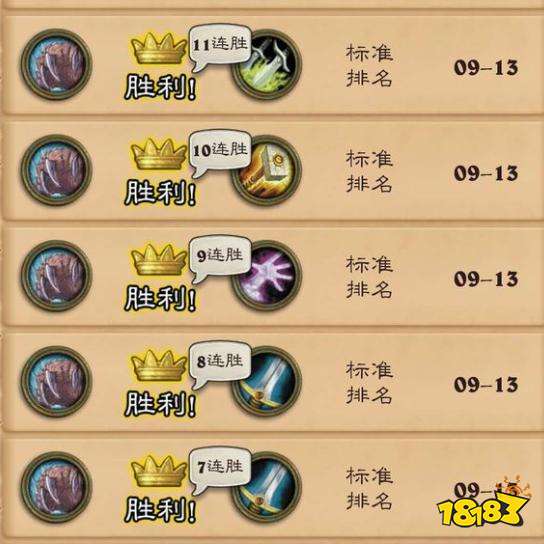Image resolution: width=544 pixels, height=544 pixels.
Task: Click 标准排名 label in the 9连胜 row
Action: (369, 277)
